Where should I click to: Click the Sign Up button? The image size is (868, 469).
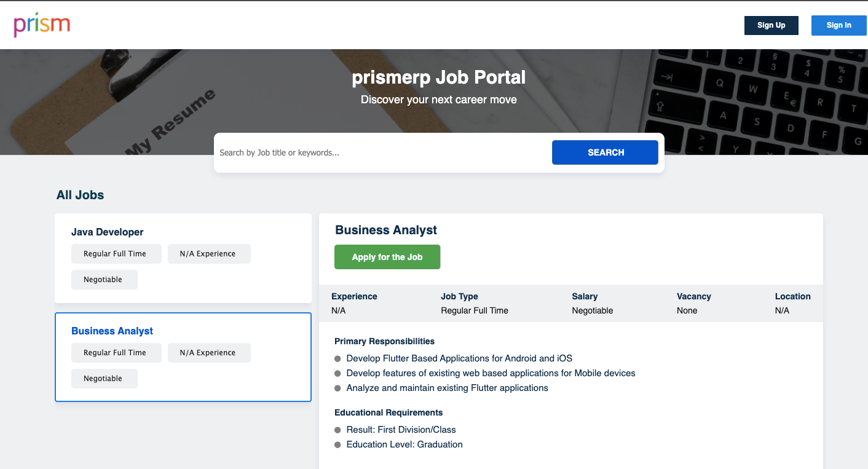click(x=771, y=25)
